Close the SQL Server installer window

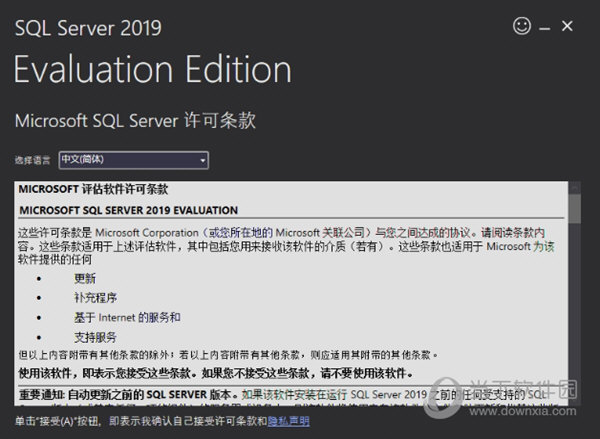567,26
